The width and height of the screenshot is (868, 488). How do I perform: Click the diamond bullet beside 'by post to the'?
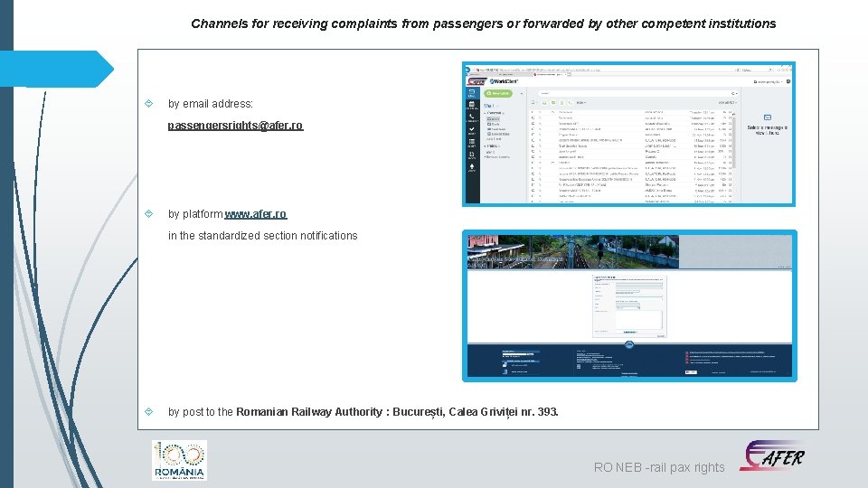(x=148, y=412)
